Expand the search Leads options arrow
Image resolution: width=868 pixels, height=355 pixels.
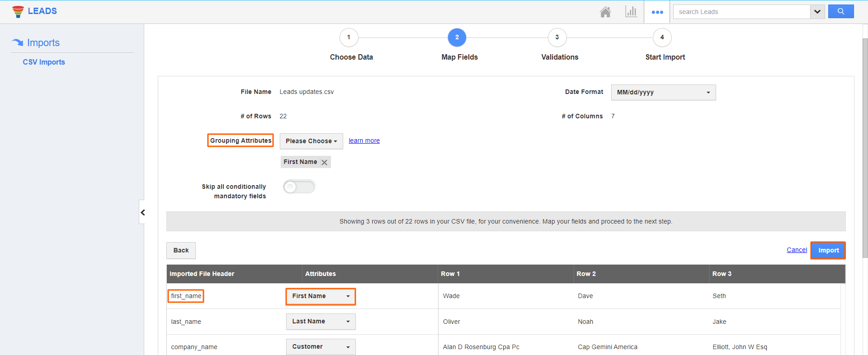click(x=817, y=12)
